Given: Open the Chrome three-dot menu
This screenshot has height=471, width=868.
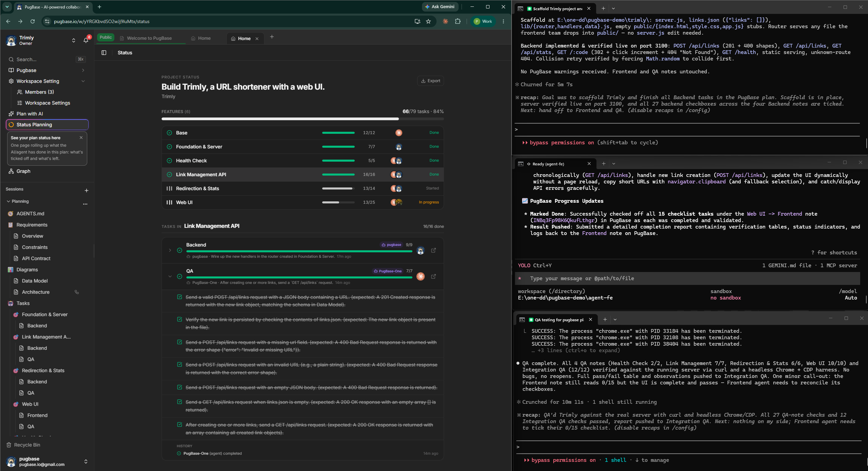Looking at the screenshot, I should (503, 21).
